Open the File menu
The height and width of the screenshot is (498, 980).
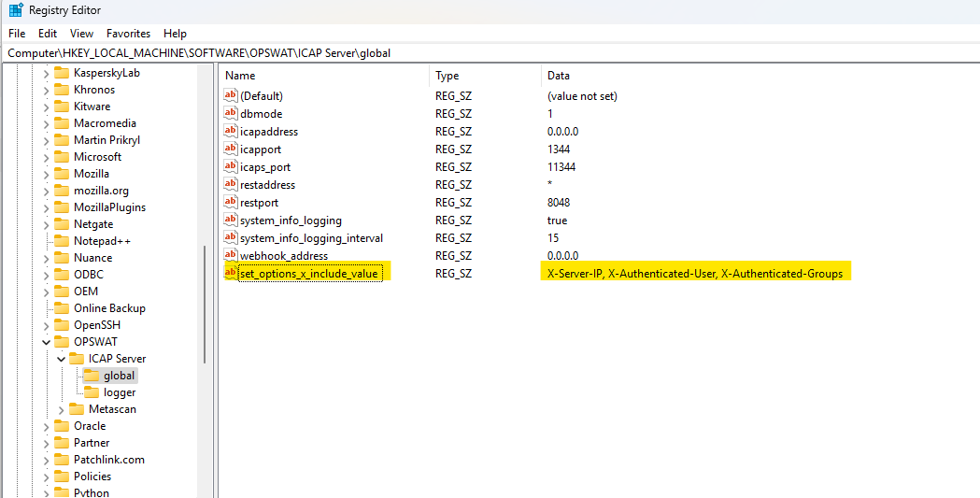coord(17,34)
